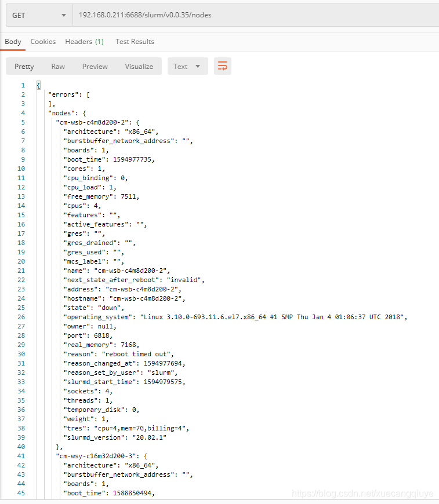The image size is (439, 504).
Task: Click "name": "cm-wsb-c4m8d200-2" line
Action: tap(117, 271)
